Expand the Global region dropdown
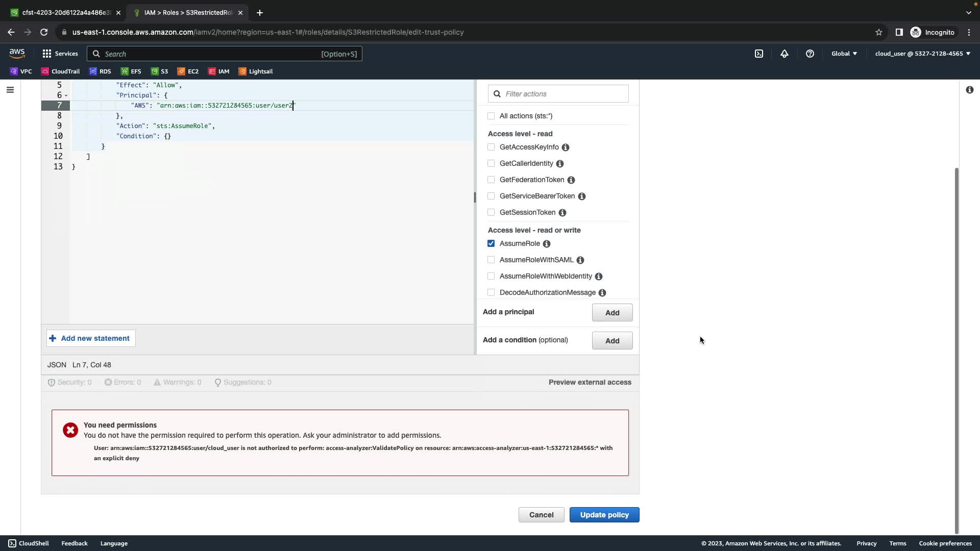980x551 pixels. point(844,54)
